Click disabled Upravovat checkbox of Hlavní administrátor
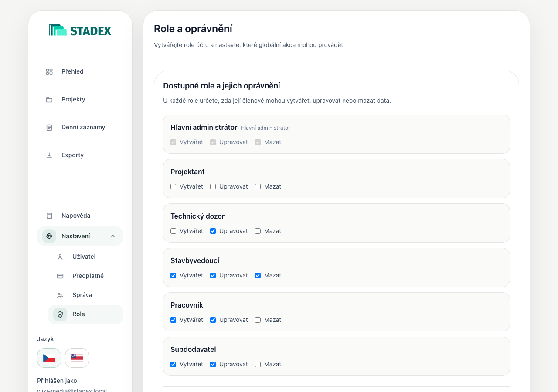 [213, 142]
